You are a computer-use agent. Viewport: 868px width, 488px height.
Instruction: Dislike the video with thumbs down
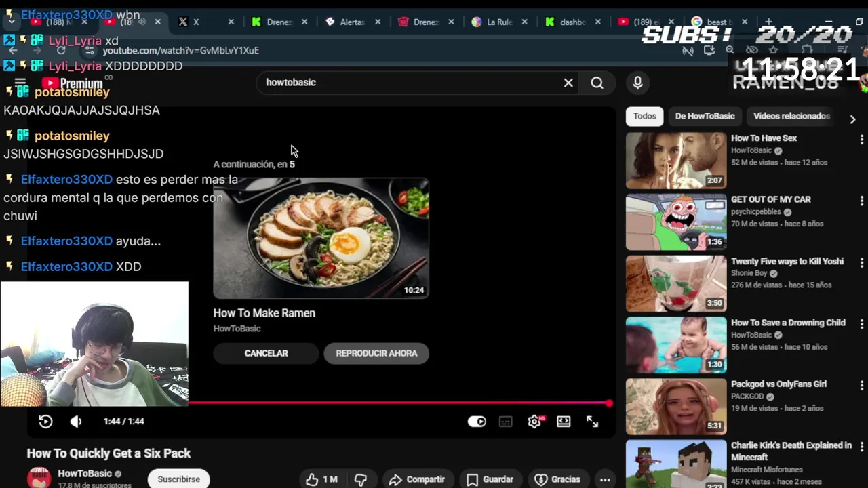point(361,479)
